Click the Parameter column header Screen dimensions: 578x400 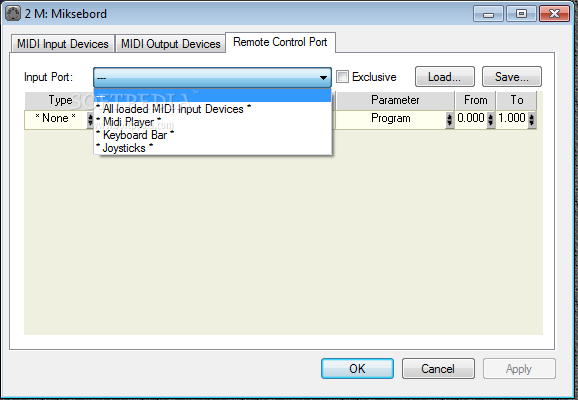tap(395, 100)
